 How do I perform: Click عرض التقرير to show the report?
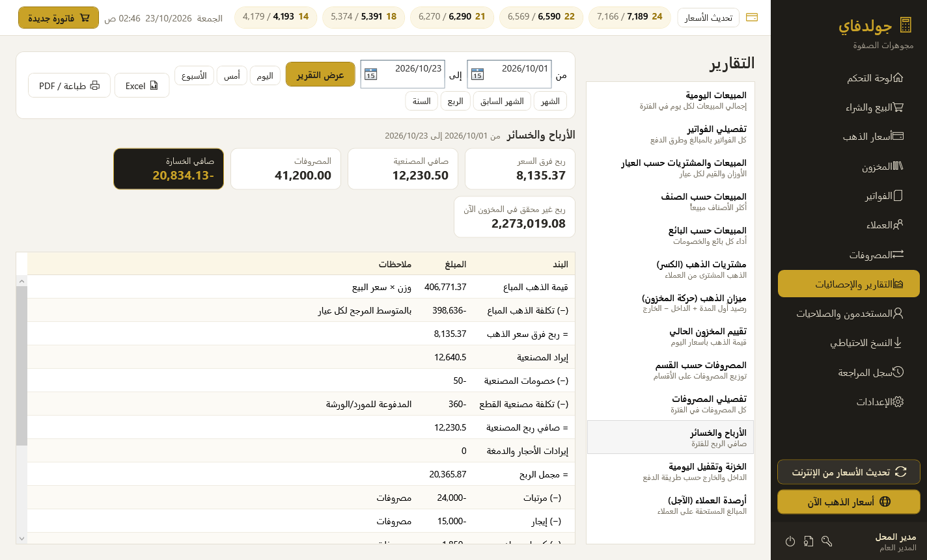(320, 75)
